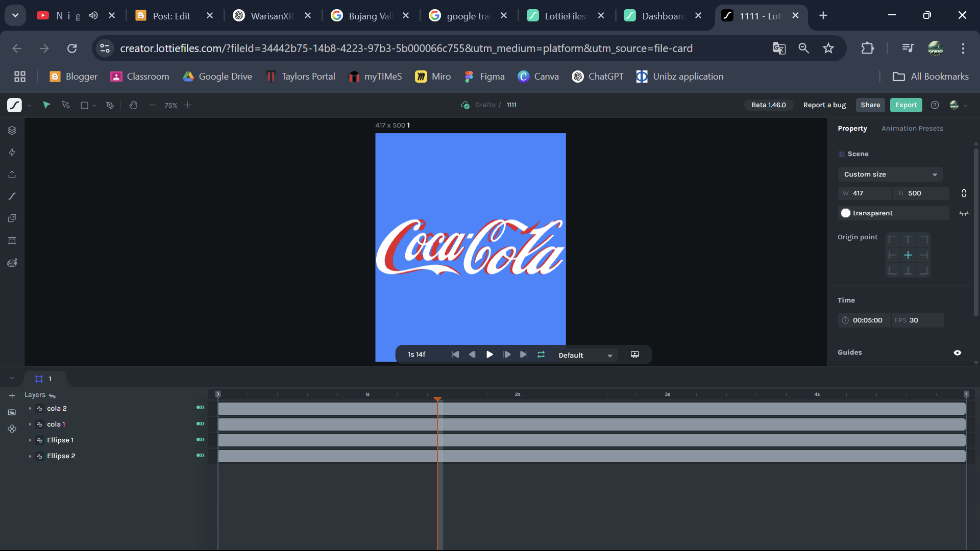Toggle the aspect ratio lock icon
The width and height of the screenshot is (980, 551).
[x=964, y=193]
